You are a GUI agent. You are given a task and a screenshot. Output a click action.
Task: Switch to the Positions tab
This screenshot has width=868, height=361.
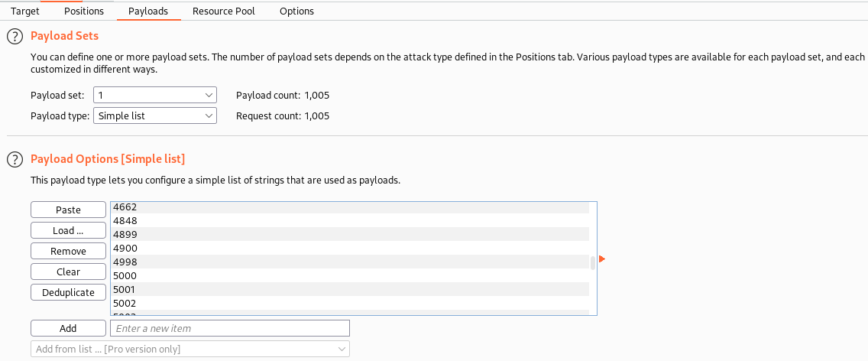84,11
